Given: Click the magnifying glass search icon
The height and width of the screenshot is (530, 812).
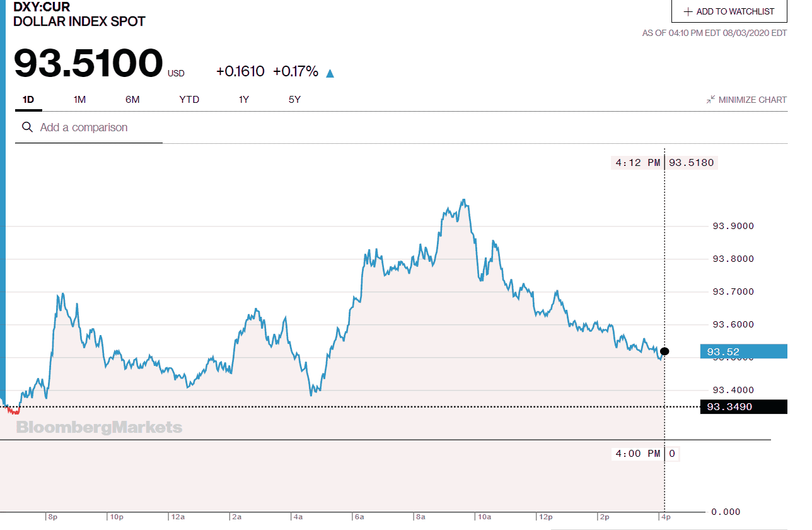Looking at the screenshot, I should tap(27, 127).
